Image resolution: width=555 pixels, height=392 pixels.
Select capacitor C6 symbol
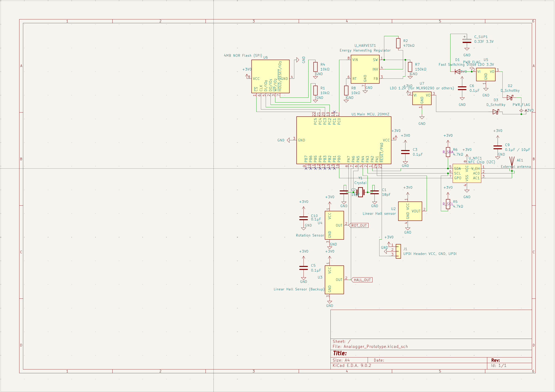462,88
